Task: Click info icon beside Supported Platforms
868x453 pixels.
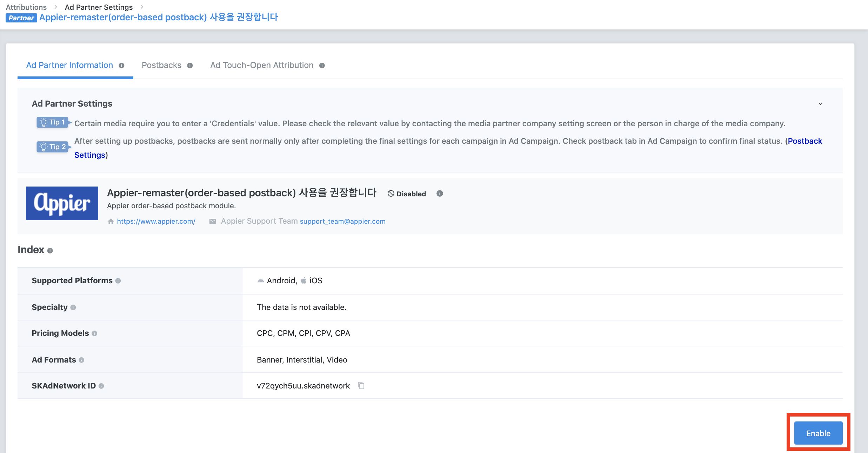Action: [118, 281]
